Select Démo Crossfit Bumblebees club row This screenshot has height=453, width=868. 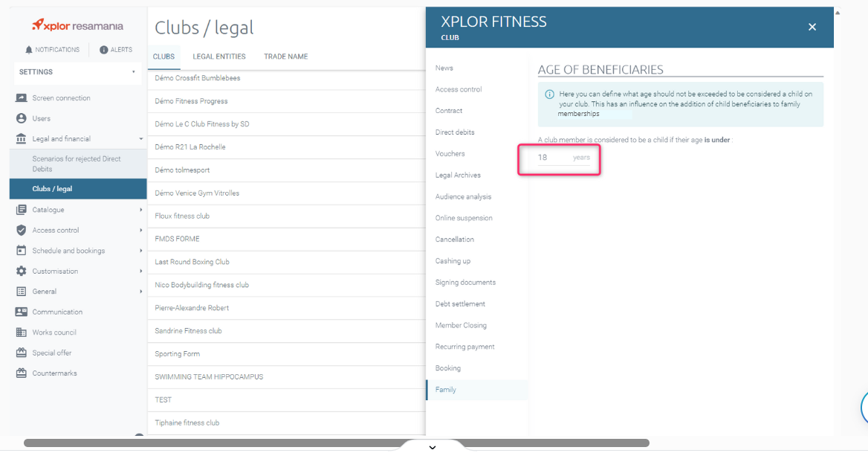286,79
